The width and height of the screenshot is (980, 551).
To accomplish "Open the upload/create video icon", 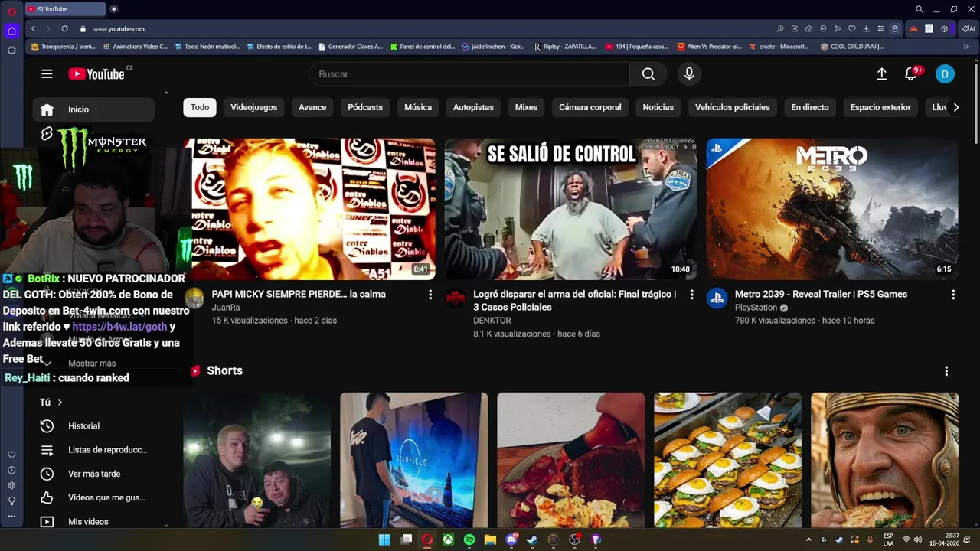I will point(881,74).
